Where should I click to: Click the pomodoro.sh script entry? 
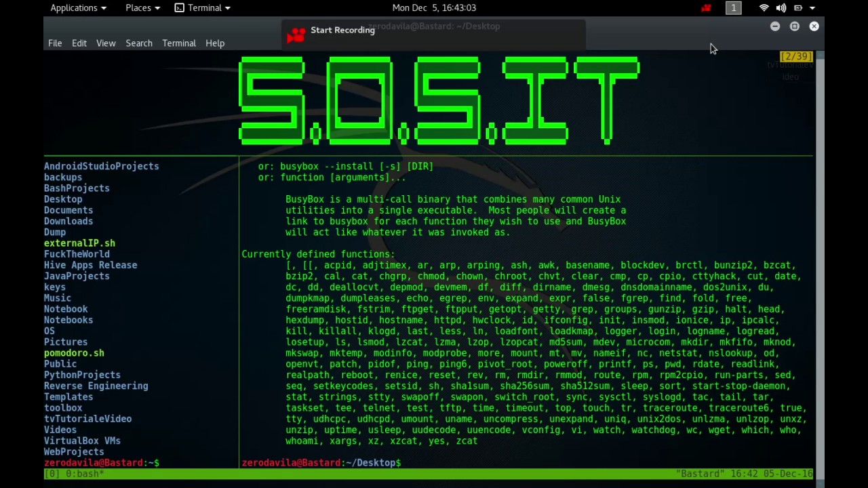(x=74, y=352)
